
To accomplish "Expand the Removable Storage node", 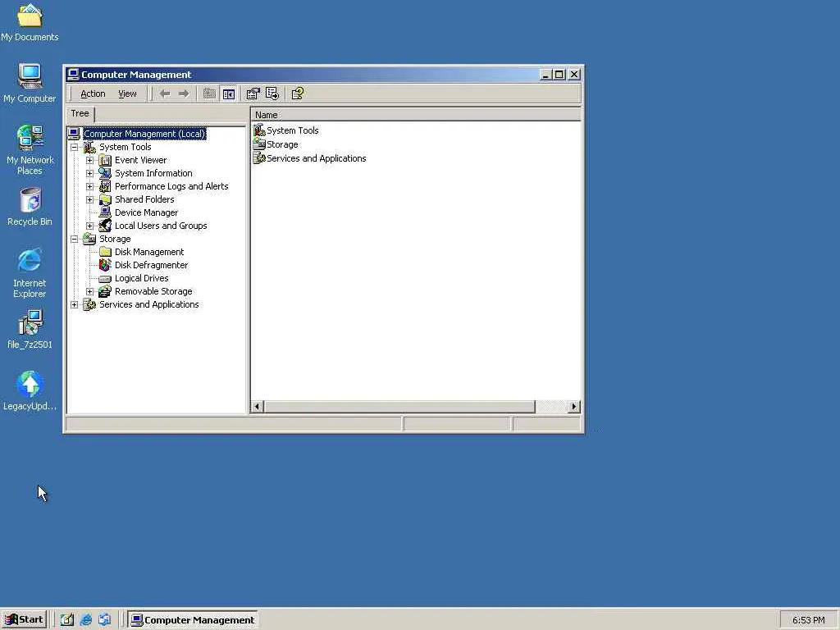I will point(90,291).
